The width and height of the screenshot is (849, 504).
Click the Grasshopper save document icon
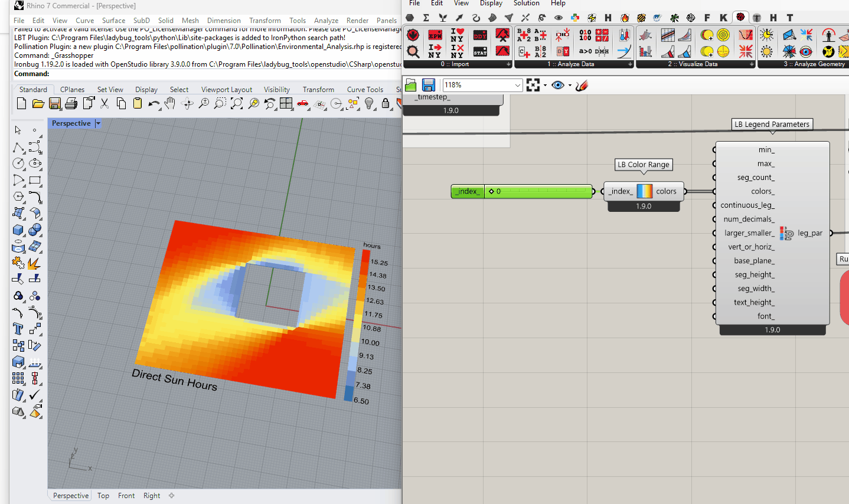[429, 85]
